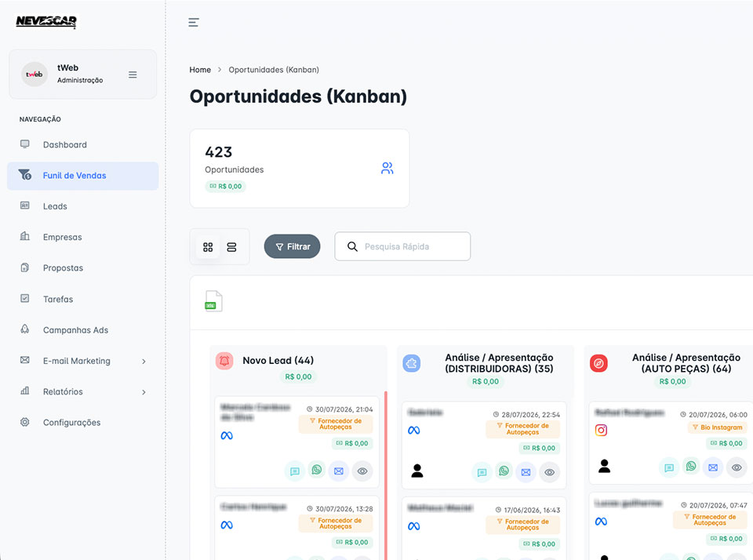Click the Instagram icon on the 20/07/2026, 06:00 card
This screenshot has width=753, height=560.
point(602,430)
